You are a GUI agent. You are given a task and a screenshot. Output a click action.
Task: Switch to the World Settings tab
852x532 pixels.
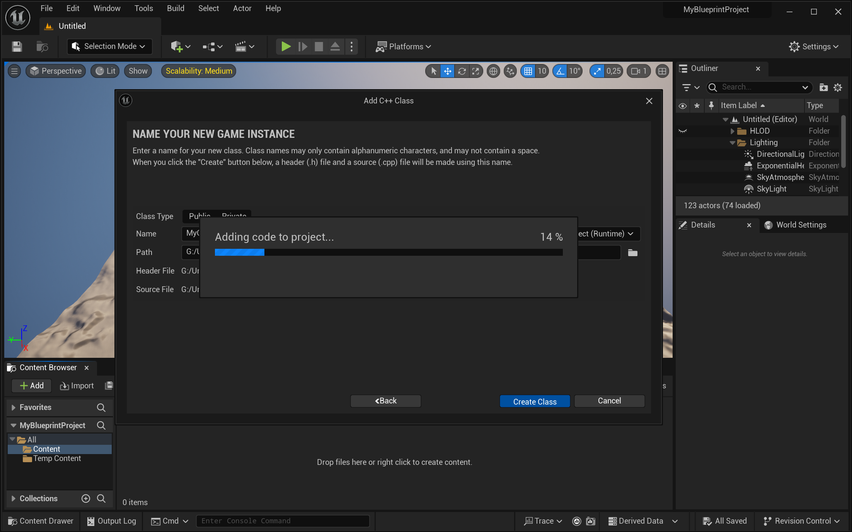[x=795, y=225]
